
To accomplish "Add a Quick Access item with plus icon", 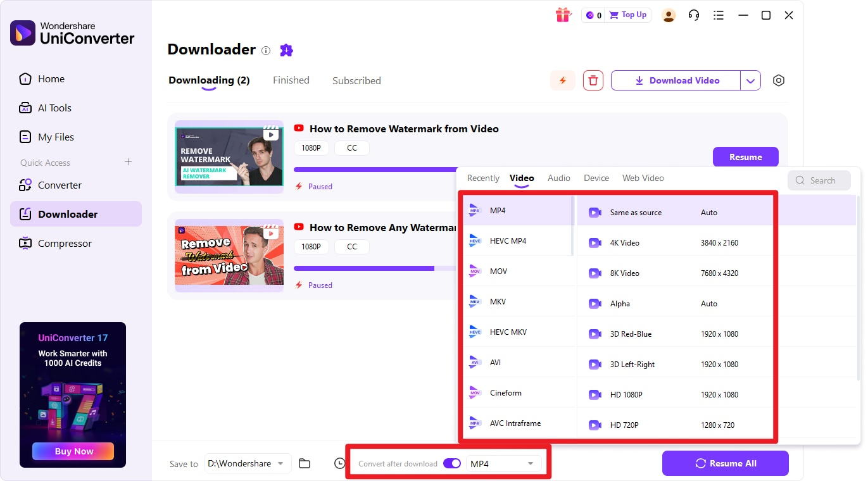I will pos(129,162).
